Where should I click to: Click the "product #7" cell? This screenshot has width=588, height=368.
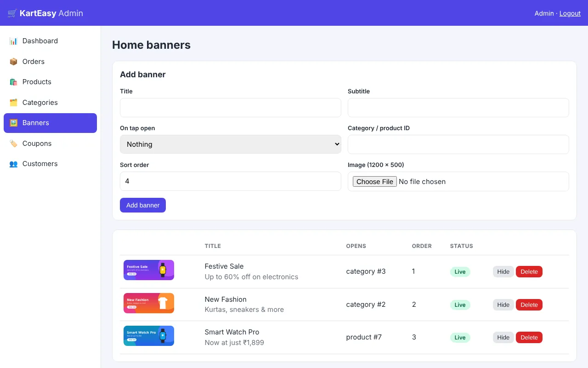click(x=364, y=337)
